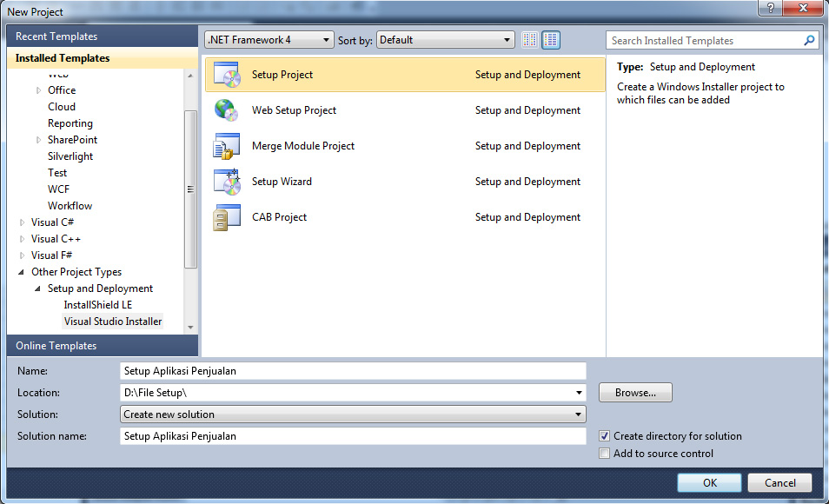Image resolution: width=829 pixels, height=504 pixels.
Task: Select Reporting in the template tree
Action: click(x=70, y=123)
